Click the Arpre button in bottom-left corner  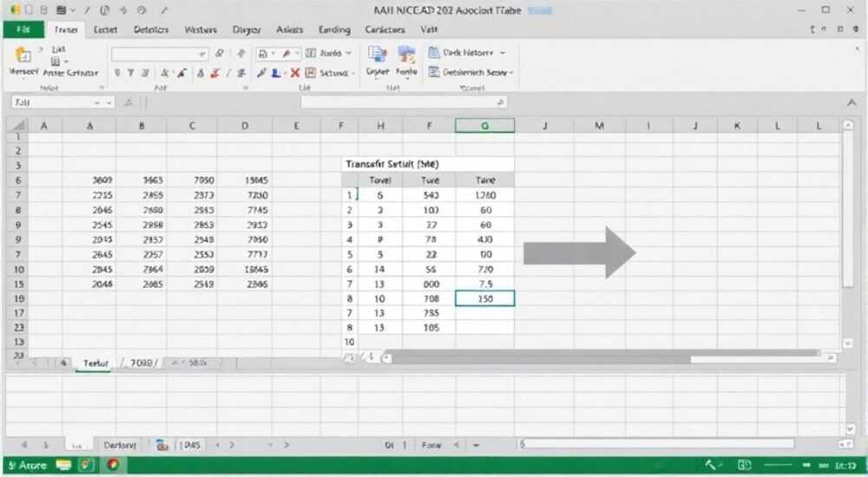pos(27,465)
